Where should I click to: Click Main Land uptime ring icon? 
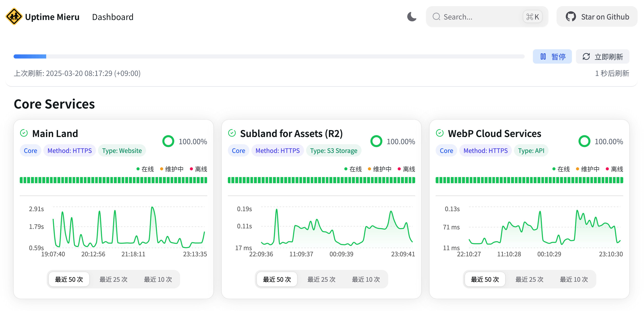click(x=168, y=141)
